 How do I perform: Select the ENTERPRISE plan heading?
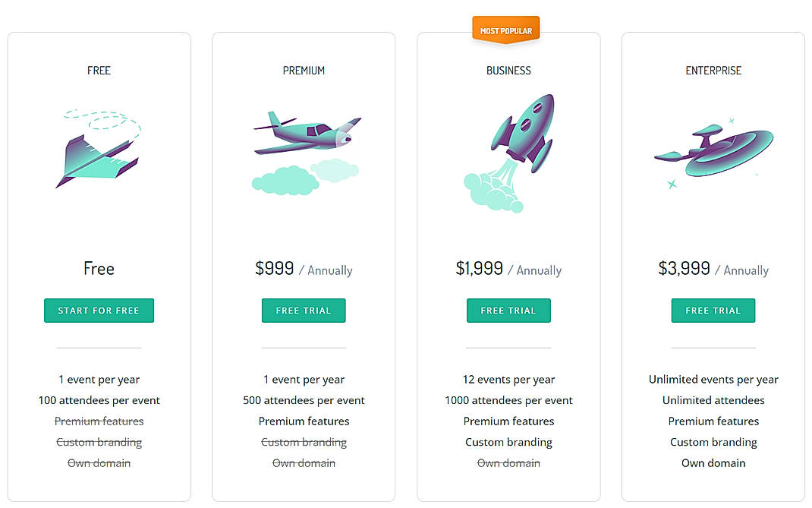[713, 70]
